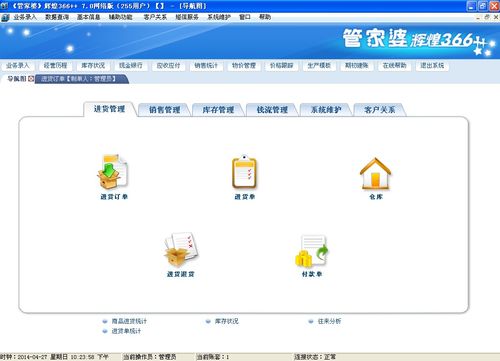Open the 业务录入 menu in menu bar

[x=25, y=17]
